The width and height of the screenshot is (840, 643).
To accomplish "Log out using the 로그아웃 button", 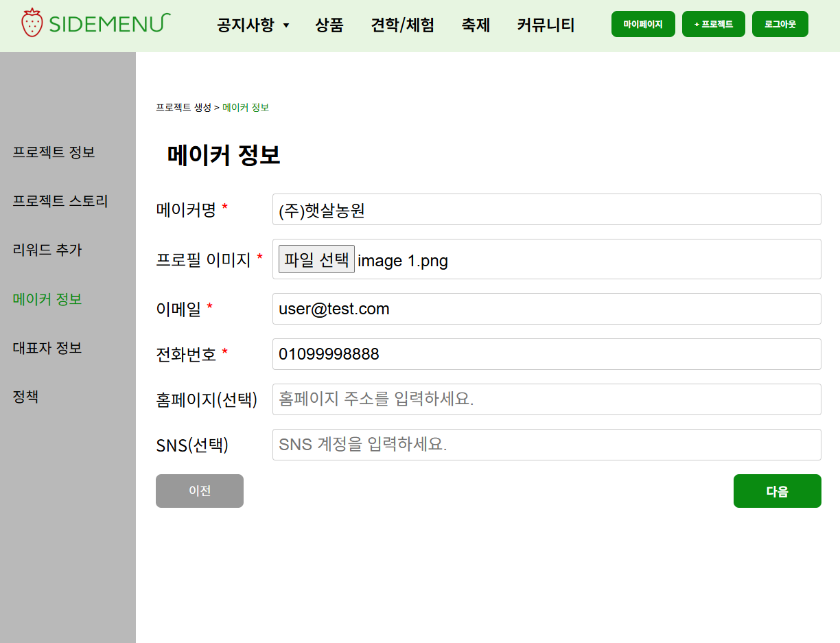I will coord(780,23).
